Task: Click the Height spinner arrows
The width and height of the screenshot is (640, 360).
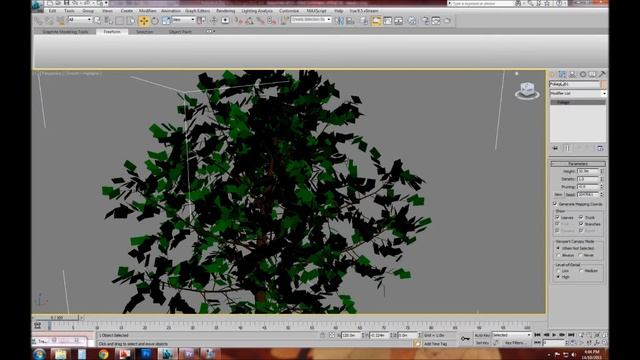Action: (x=602, y=171)
